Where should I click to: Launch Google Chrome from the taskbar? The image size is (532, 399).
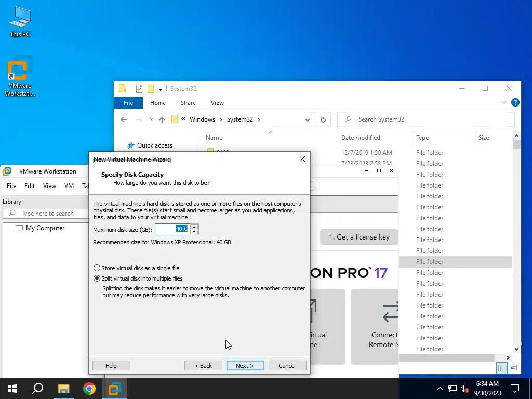(89, 389)
